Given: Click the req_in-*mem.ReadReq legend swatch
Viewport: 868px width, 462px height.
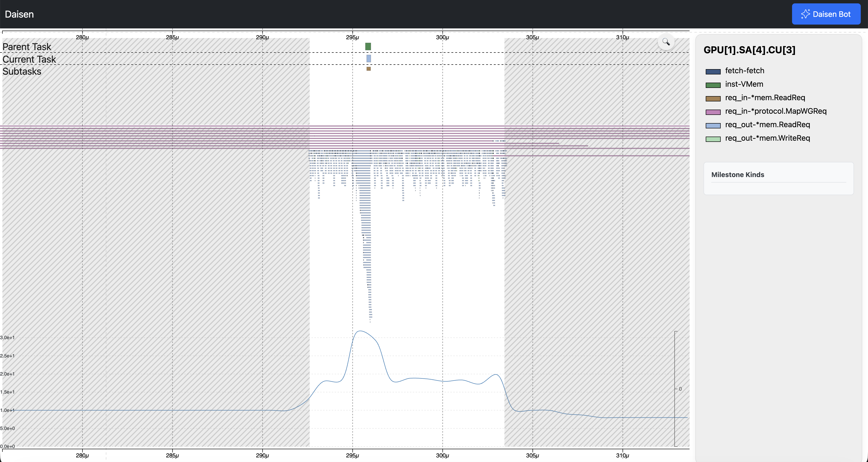Looking at the screenshot, I should point(713,98).
